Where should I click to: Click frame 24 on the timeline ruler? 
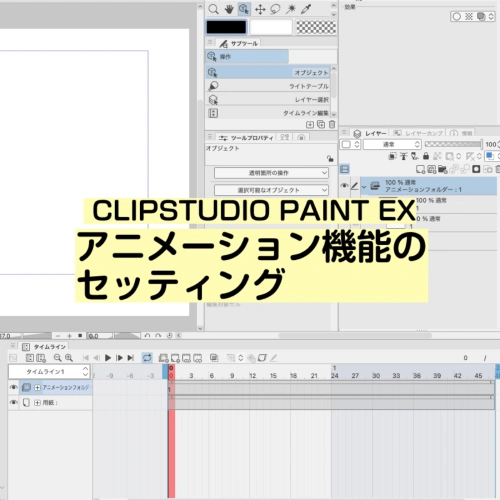click(x=335, y=376)
